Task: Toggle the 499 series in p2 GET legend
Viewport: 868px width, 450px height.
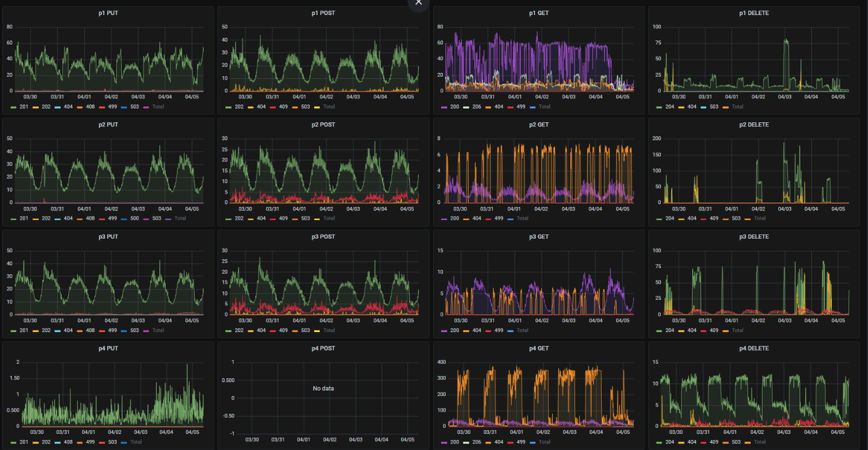Action: pyautogui.click(x=499, y=219)
